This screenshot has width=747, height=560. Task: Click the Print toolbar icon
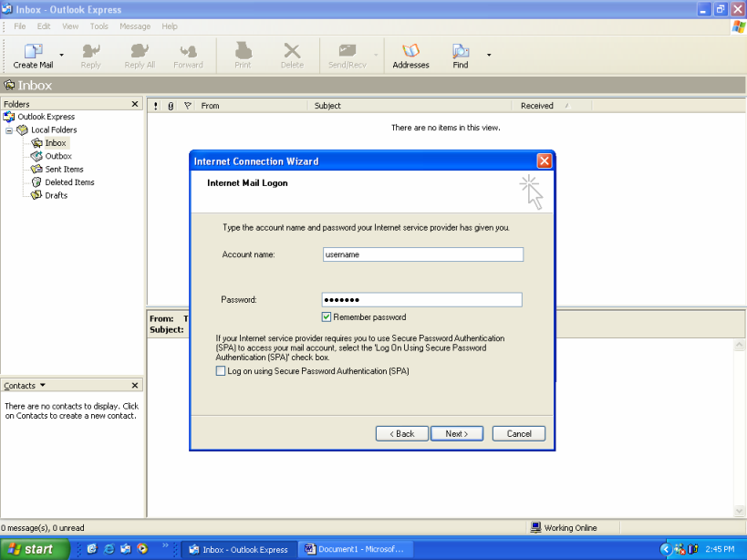pos(243,56)
